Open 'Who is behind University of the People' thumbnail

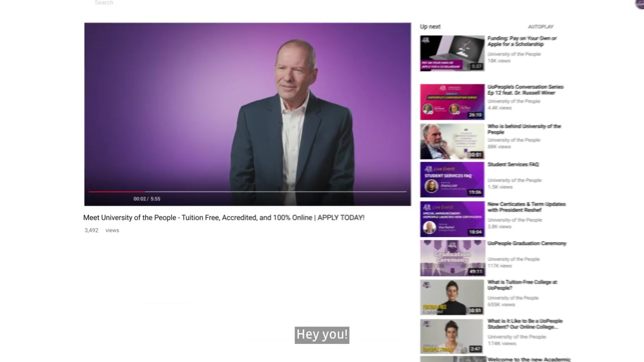click(452, 141)
